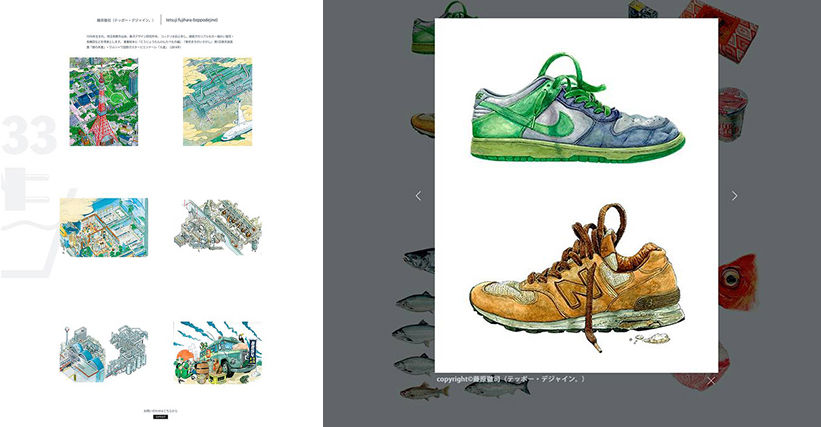Image resolution: width=821 pixels, height=427 pixels.
Task: Open the red Tokyo Tower illustration thumbnail
Action: click(104, 102)
